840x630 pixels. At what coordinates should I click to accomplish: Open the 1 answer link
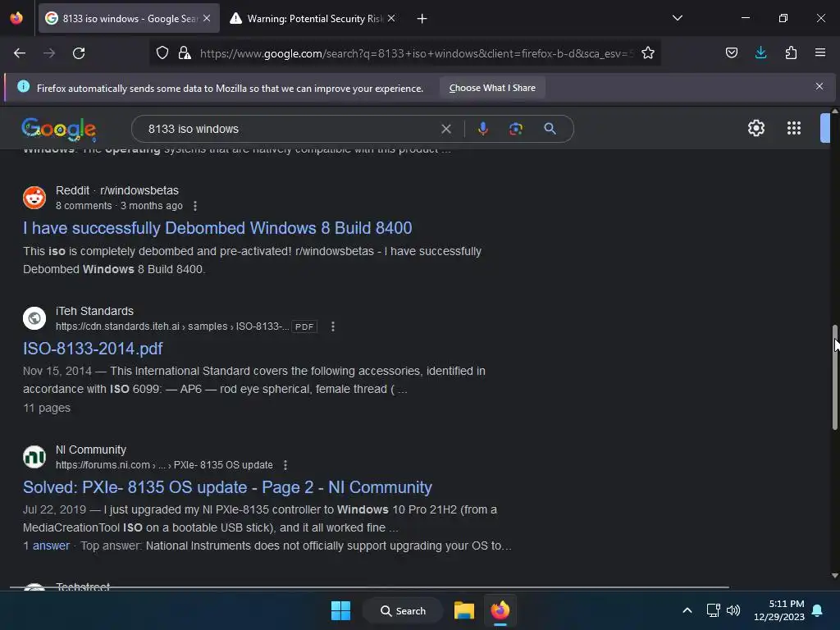point(46,546)
